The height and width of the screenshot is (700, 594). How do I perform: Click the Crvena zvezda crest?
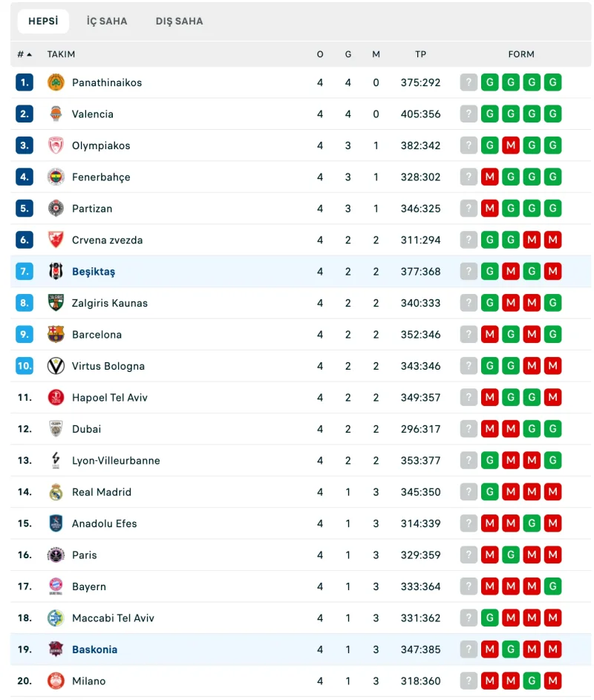coord(56,241)
